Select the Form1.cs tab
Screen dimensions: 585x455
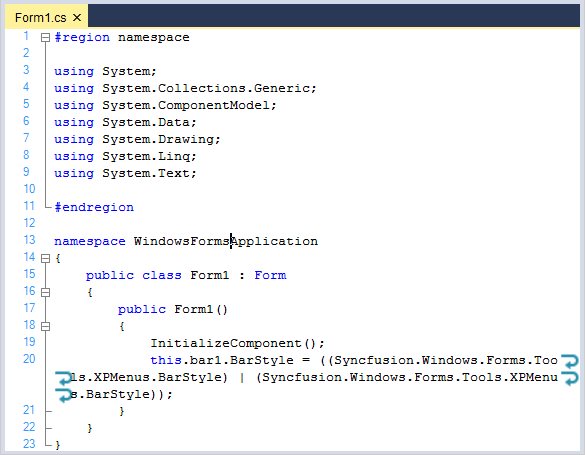pos(47,17)
